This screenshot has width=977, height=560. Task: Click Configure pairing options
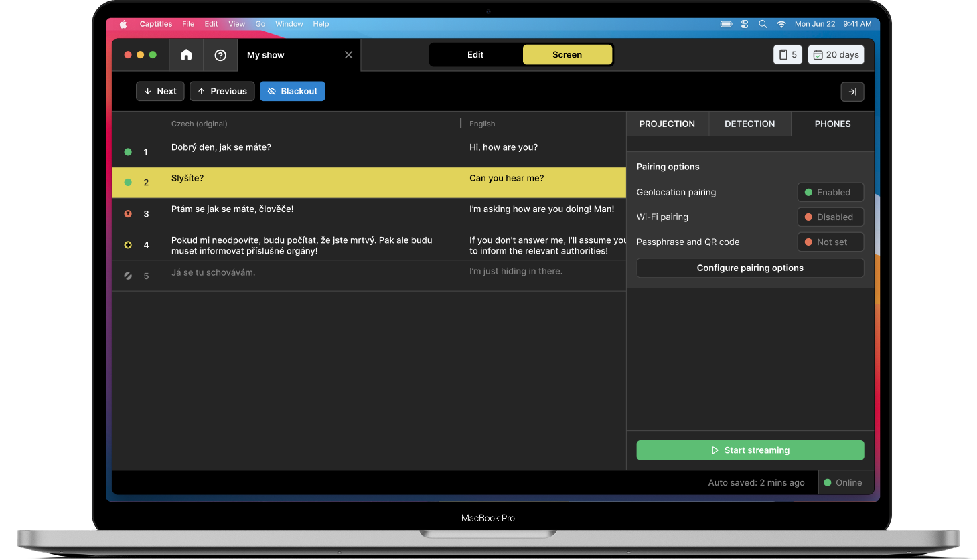(750, 268)
